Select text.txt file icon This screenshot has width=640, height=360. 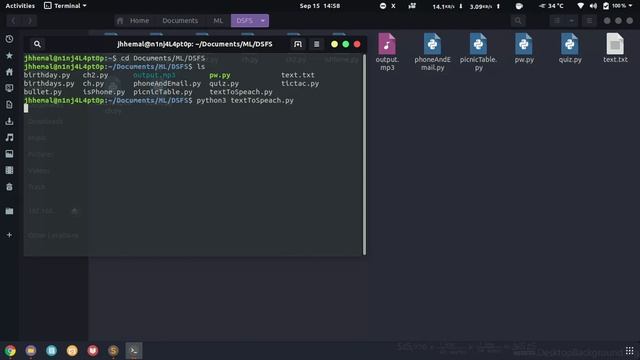point(615,44)
